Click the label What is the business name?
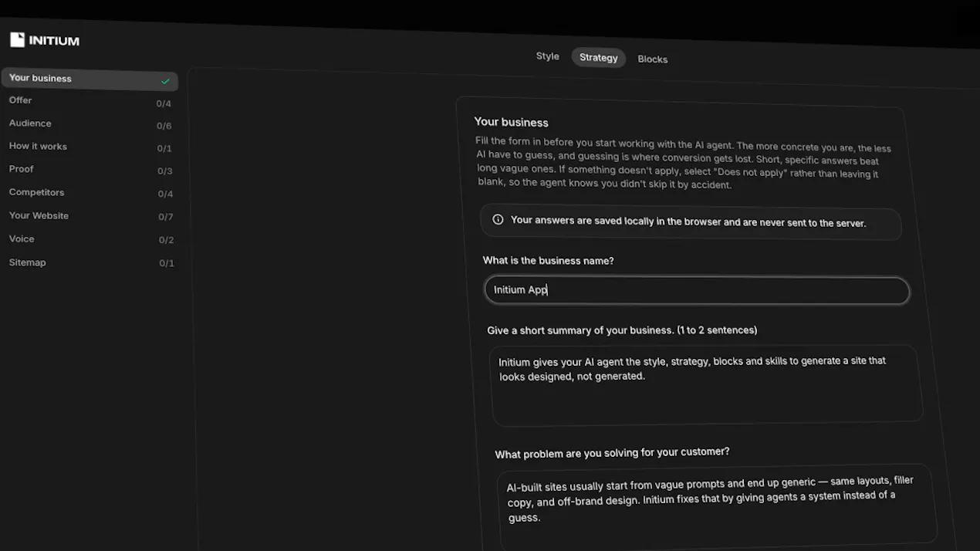This screenshot has height=551, width=980. coord(548,261)
